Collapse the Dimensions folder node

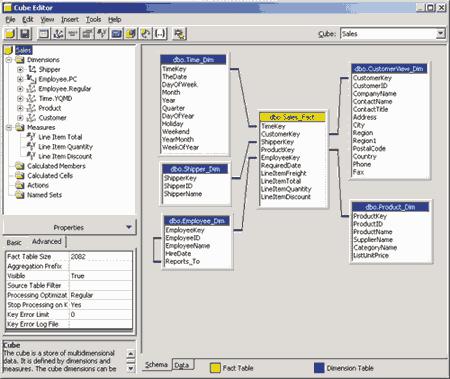click(x=9, y=60)
